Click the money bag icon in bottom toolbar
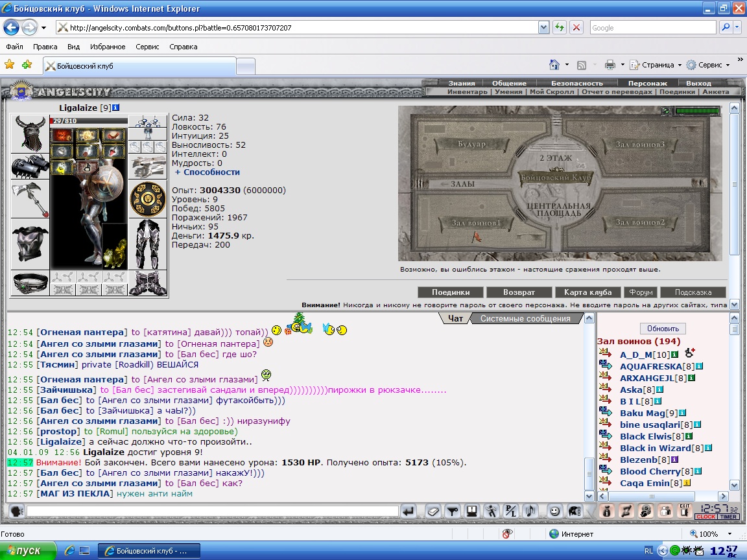The width and height of the screenshot is (747, 560). coord(606,511)
